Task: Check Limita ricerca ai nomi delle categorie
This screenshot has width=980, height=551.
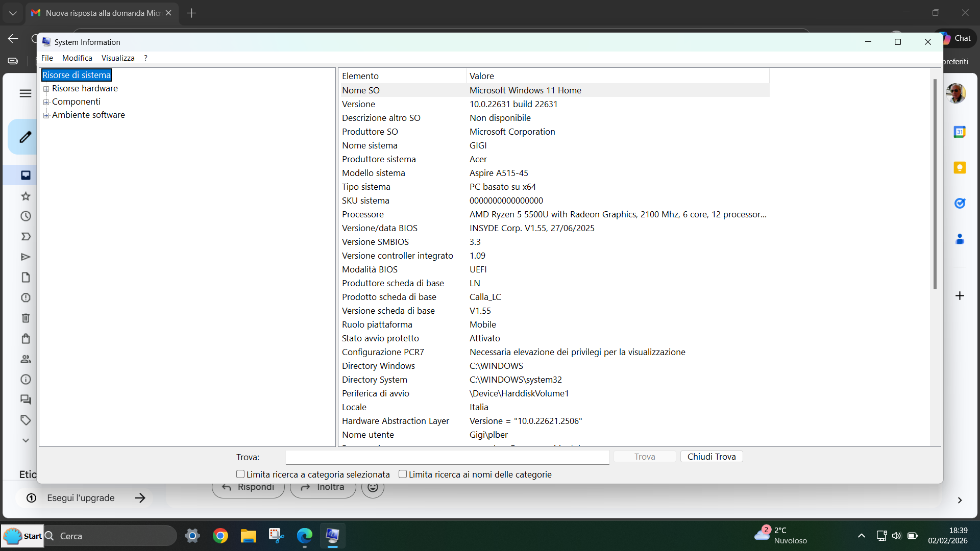Action: [x=403, y=474]
